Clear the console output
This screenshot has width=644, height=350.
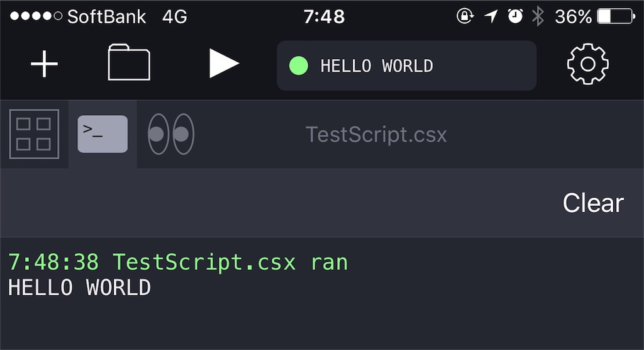pos(593,203)
